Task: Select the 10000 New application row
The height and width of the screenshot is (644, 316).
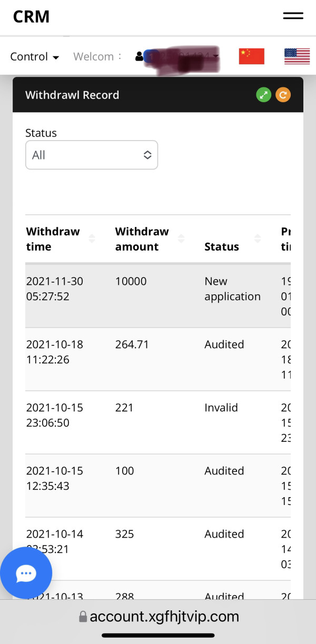Action: (158, 295)
